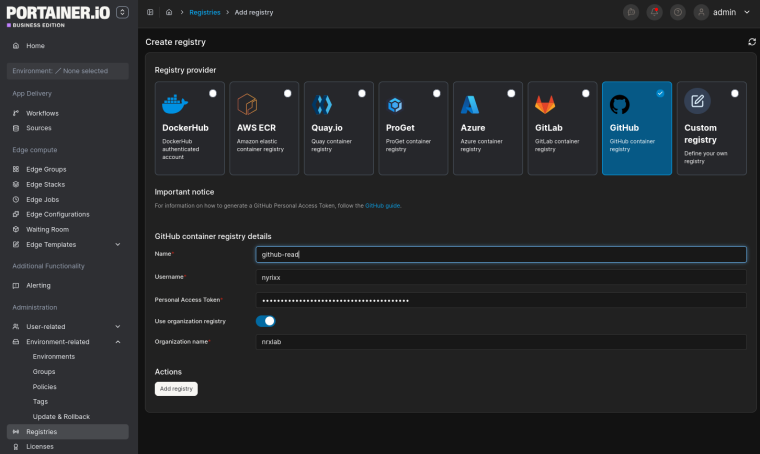Viewport: 760px width, 454px height.
Task: Select the DockerHub radio button
Action: coord(213,94)
